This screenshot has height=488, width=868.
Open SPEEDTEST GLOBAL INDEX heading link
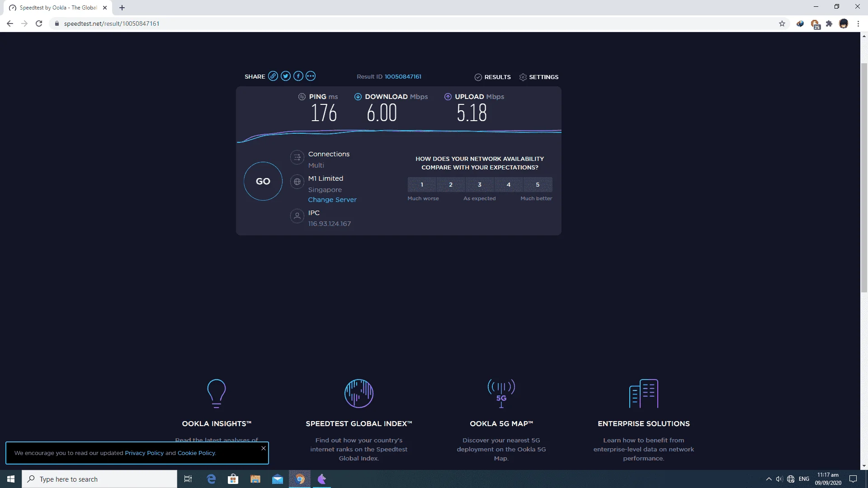359,424
